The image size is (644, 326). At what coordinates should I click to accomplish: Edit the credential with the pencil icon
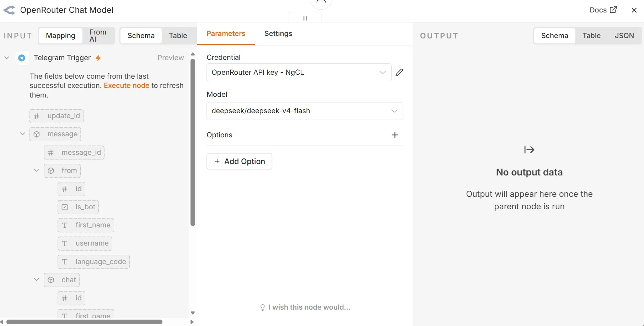point(399,72)
